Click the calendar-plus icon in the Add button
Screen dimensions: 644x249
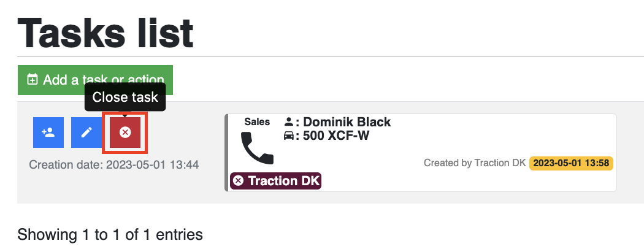[32, 79]
